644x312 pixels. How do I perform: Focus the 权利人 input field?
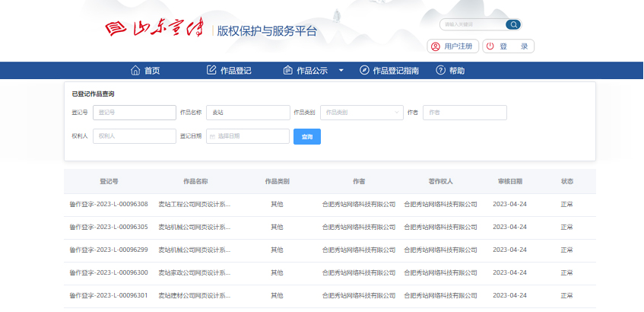click(134, 136)
